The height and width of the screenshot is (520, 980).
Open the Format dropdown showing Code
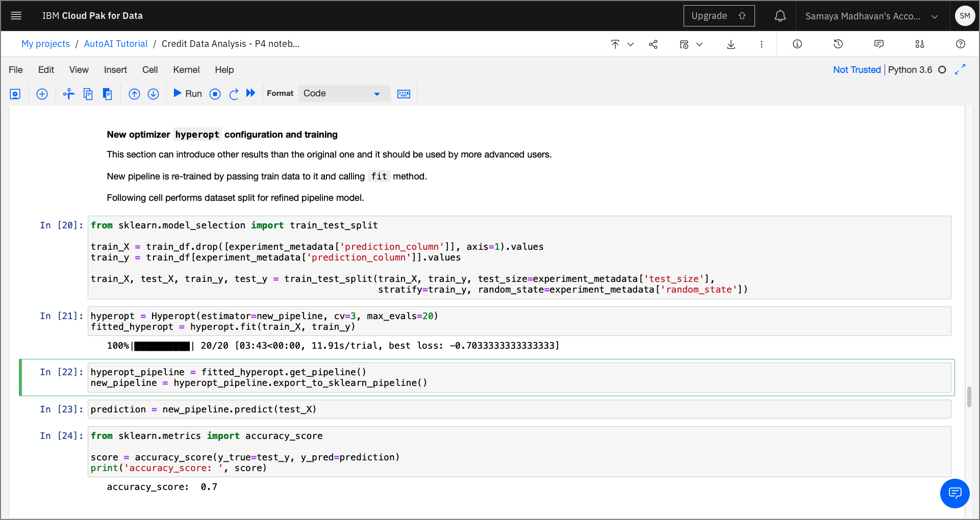coord(343,93)
